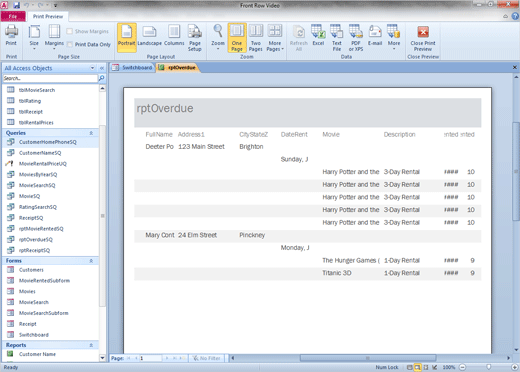Switch to the Switchboard document tab

[133, 68]
